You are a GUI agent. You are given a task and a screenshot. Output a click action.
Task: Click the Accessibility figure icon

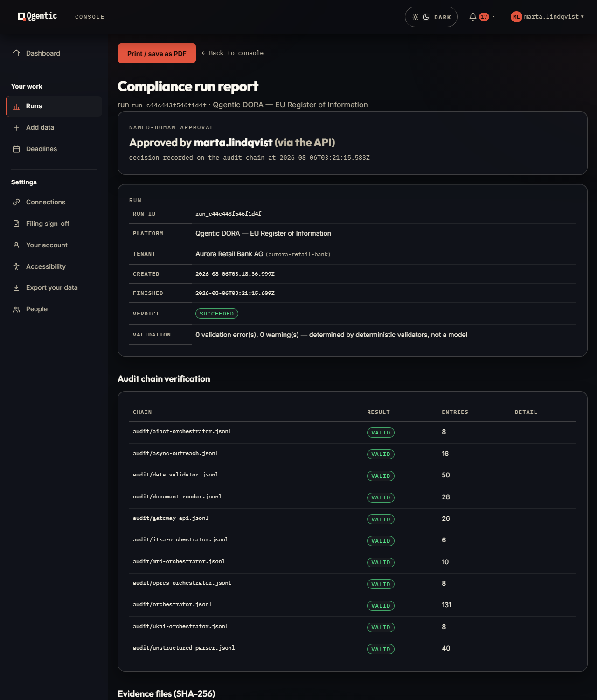coord(16,266)
